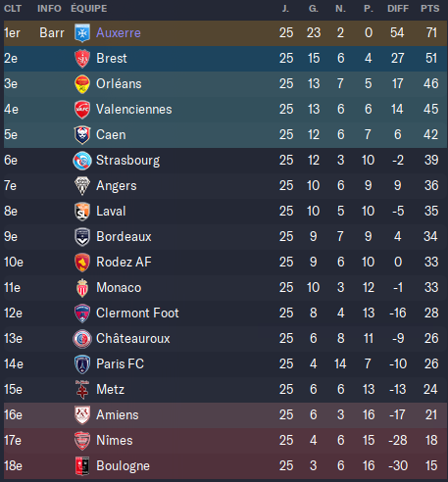Viewport: 448px width, 482px height.
Task: Sort by the CLT column header
Action: [x=13, y=9]
